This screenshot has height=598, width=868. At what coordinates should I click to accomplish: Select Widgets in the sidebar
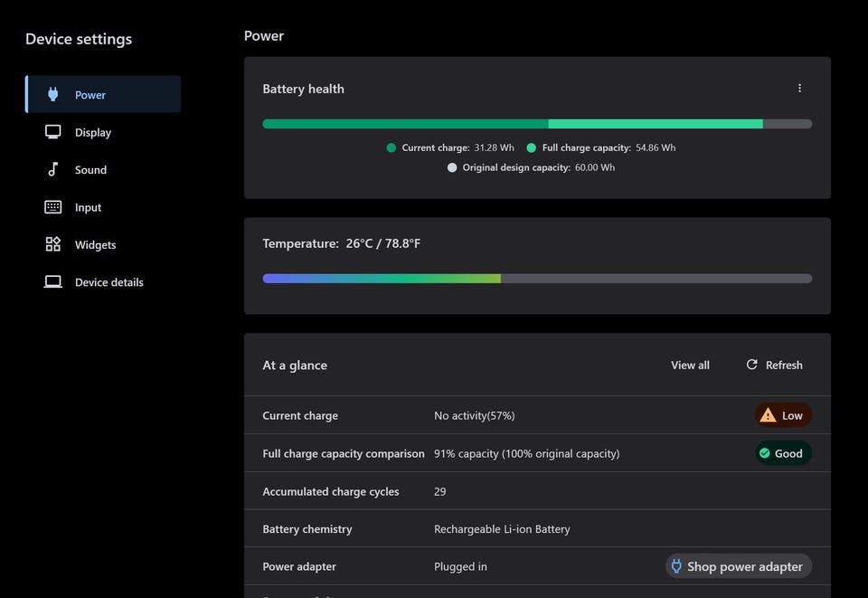pyautogui.click(x=95, y=245)
